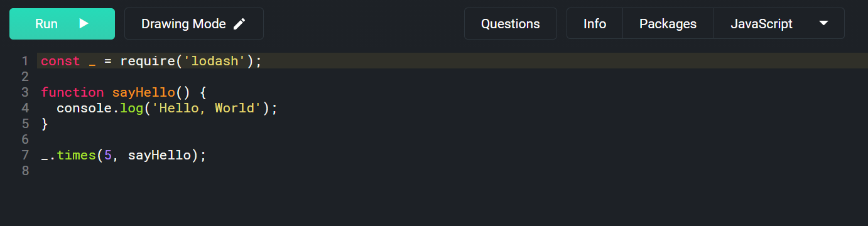
Task: Click line number 1 in the gutter
Action: click(25, 61)
